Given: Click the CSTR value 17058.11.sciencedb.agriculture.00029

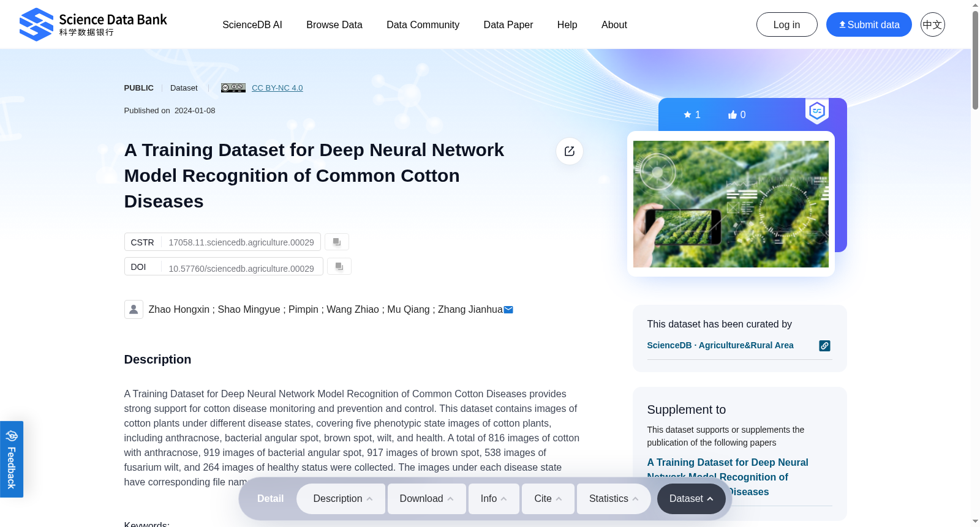Looking at the screenshot, I should click(x=241, y=242).
